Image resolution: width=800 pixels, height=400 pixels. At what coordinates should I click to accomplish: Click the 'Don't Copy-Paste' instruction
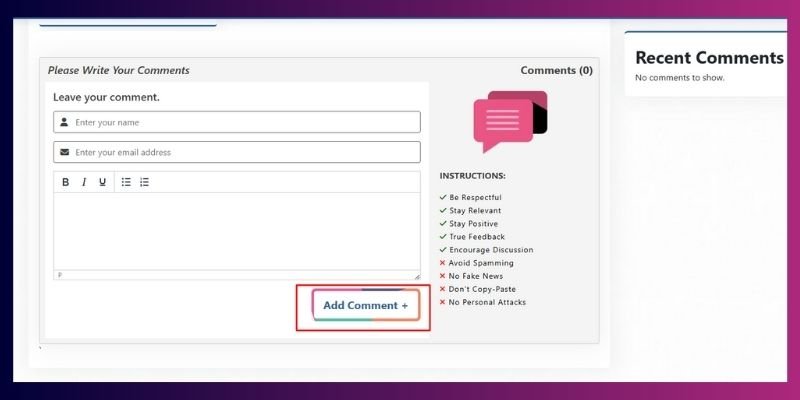pyautogui.click(x=482, y=289)
